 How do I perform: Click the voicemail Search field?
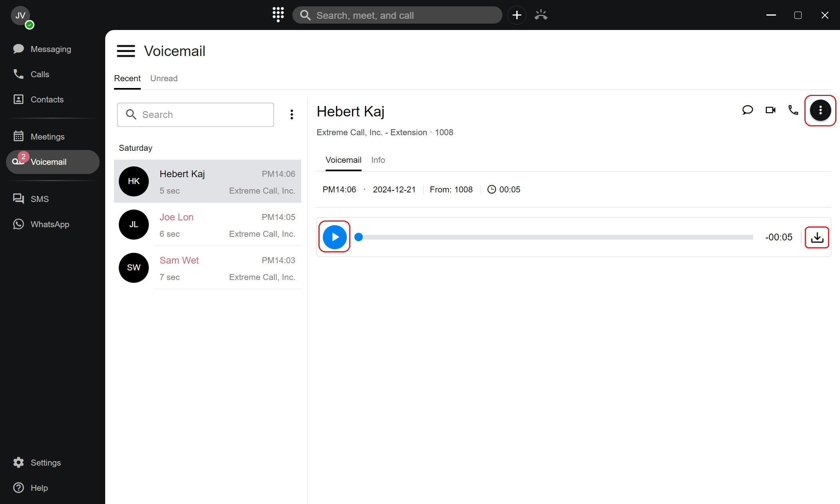(x=196, y=115)
